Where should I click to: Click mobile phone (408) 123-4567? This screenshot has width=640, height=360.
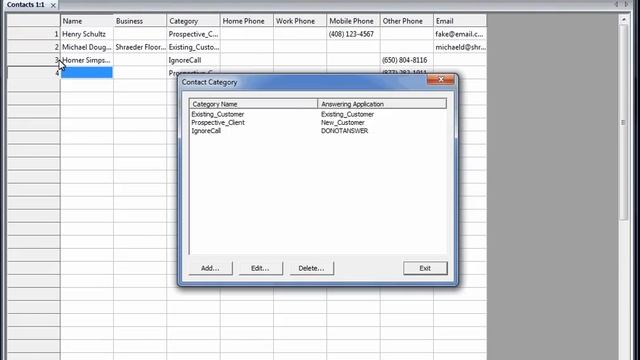tap(353, 34)
